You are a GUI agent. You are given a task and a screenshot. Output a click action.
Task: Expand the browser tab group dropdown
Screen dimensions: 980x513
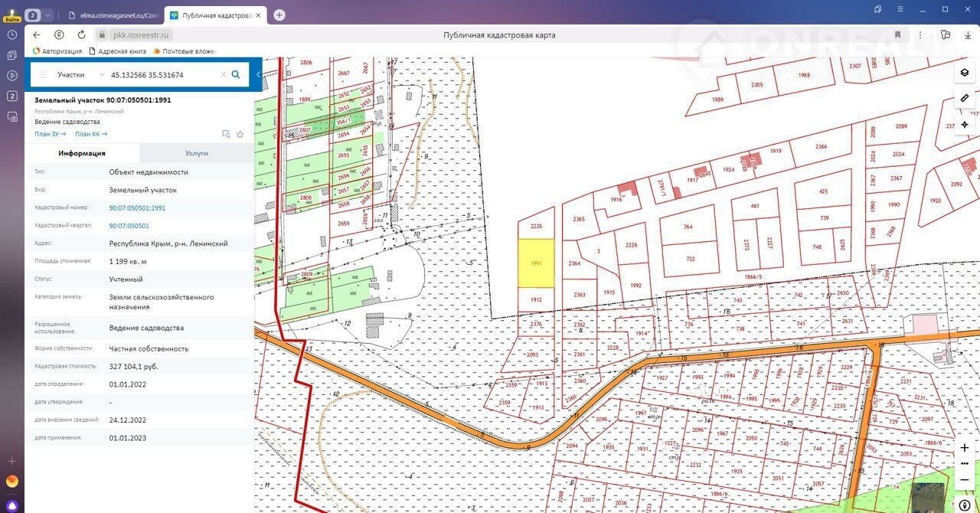[48, 15]
